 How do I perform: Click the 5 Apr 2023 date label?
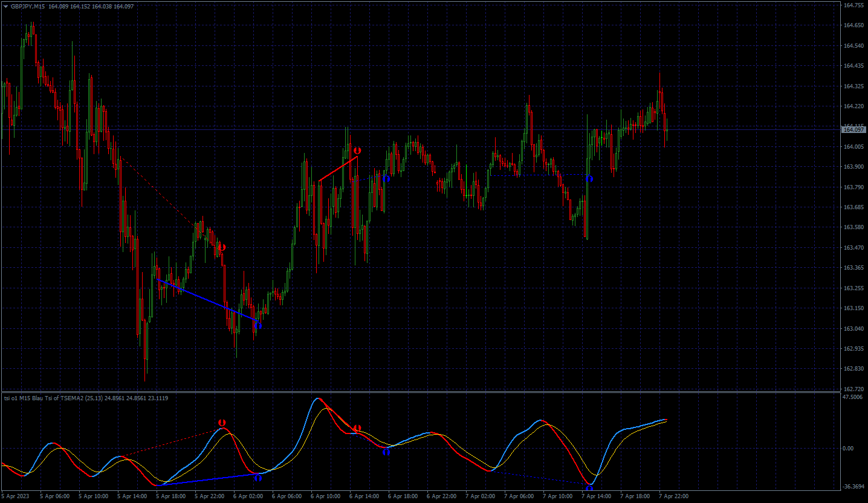click(x=15, y=496)
